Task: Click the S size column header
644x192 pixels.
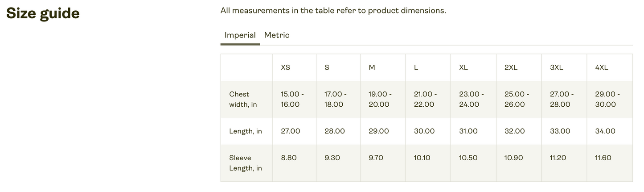Action: (327, 67)
